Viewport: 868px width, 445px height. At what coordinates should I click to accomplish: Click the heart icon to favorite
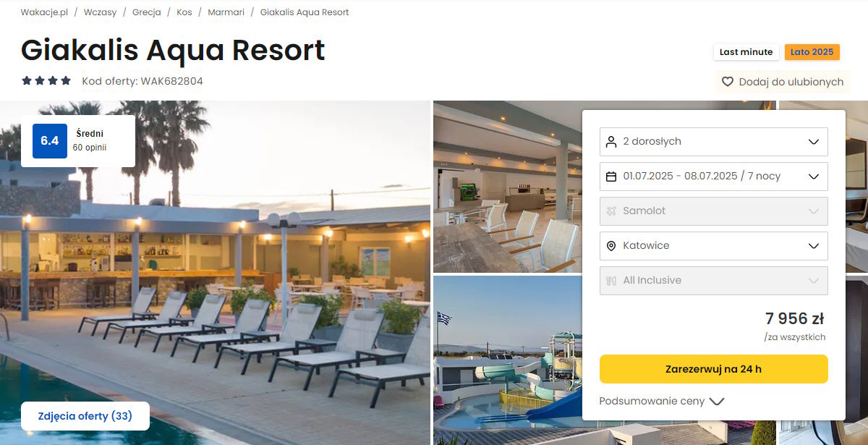(x=728, y=82)
